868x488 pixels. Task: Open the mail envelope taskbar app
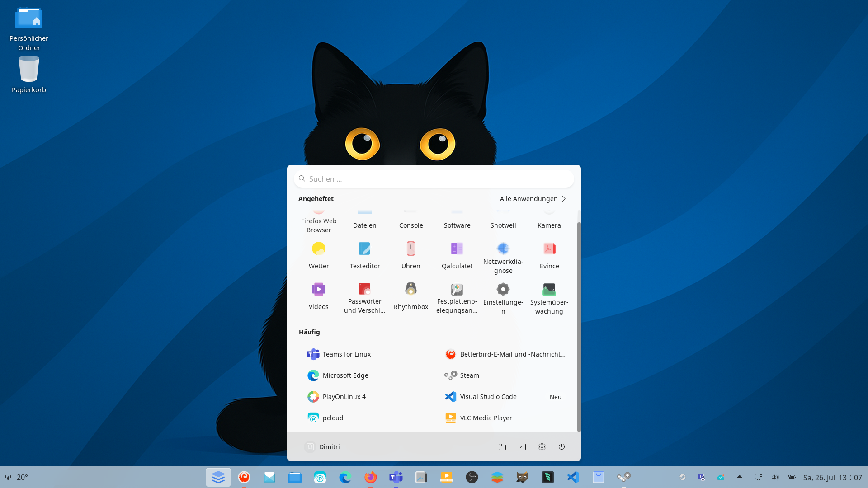click(269, 477)
